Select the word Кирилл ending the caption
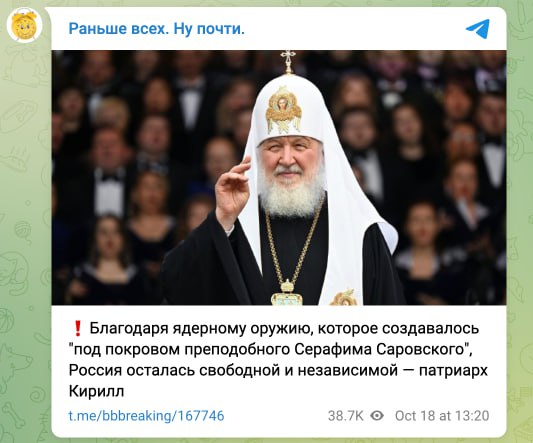The height and width of the screenshot is (443, 533). (x=97, y=391)
